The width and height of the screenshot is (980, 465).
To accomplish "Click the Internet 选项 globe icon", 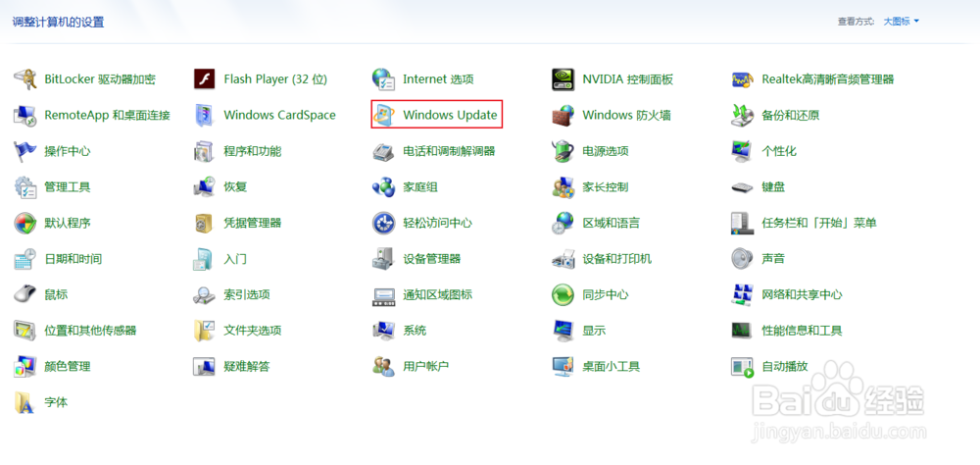I will 383,79.
